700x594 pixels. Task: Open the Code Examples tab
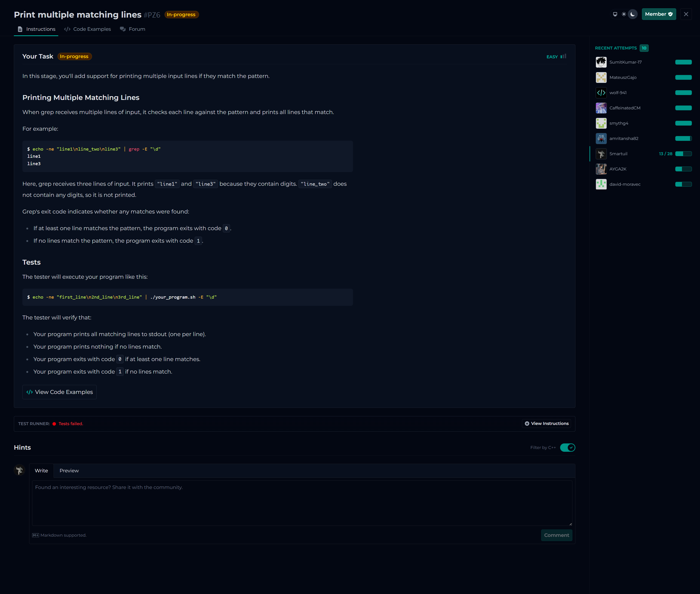coord(87,29)
